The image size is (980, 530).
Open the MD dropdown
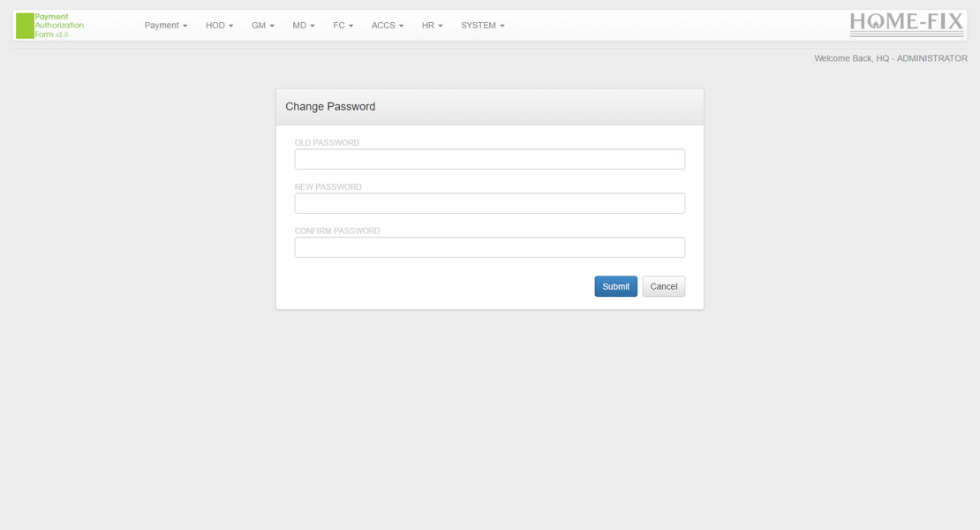click(x=302, y=26)
